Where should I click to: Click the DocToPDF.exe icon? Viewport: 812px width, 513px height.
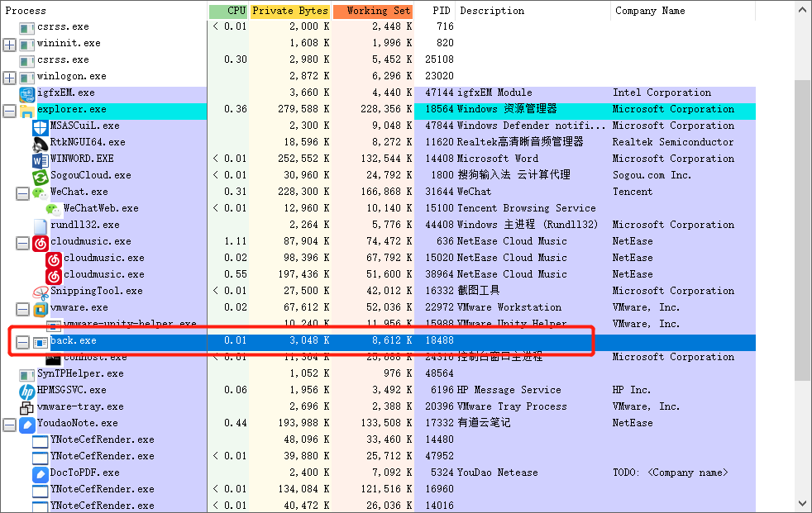41,473
